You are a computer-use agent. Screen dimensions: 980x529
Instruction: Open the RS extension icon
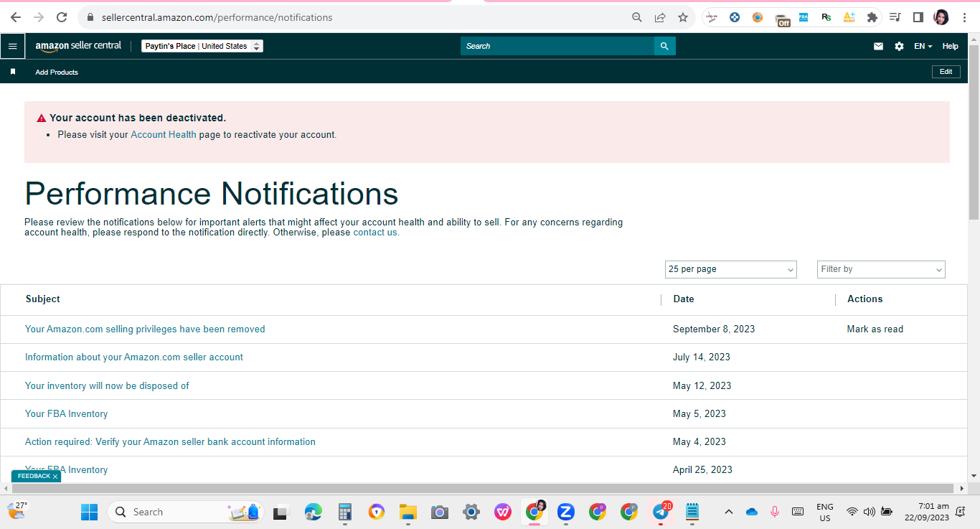tap(826, 17)
